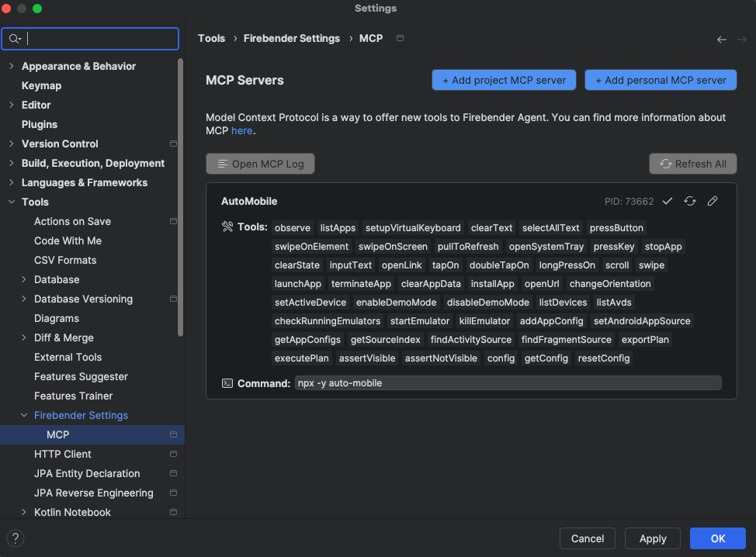The image size is (756, 557).
Task: Add a project MCP server
Action: [x=504, y=80]
